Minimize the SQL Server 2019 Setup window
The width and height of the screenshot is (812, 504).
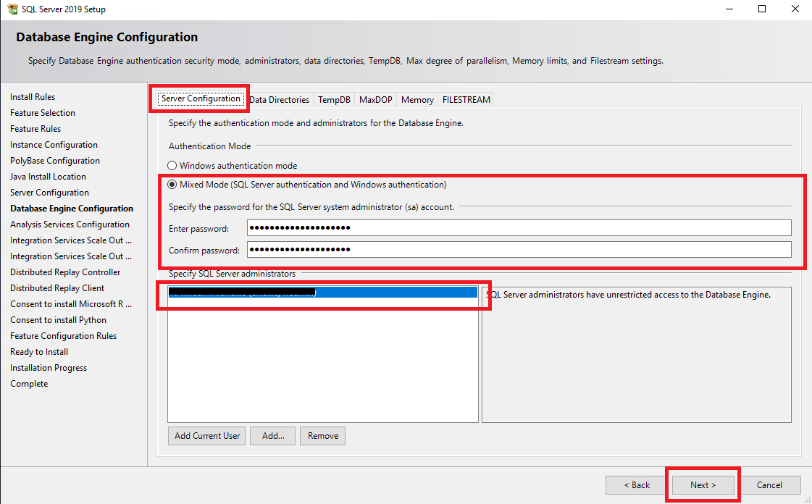[729, 9]
